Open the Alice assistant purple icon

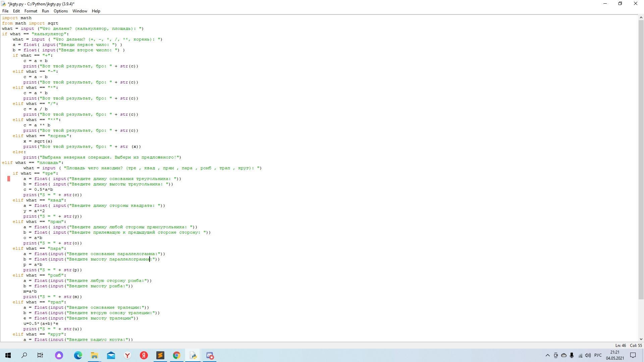point(59,355)
